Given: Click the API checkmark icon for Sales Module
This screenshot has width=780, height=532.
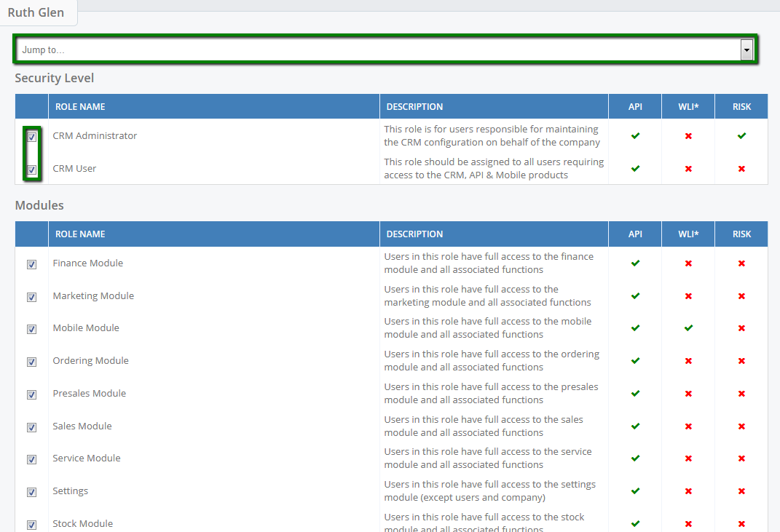Looking at the screenshot, I should pos(635,426).
